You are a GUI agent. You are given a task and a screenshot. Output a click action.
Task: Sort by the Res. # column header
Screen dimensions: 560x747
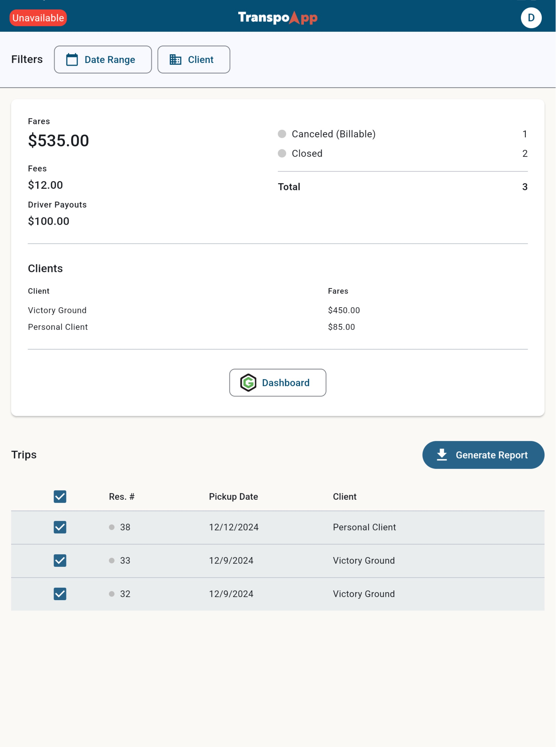click(122, 496)
